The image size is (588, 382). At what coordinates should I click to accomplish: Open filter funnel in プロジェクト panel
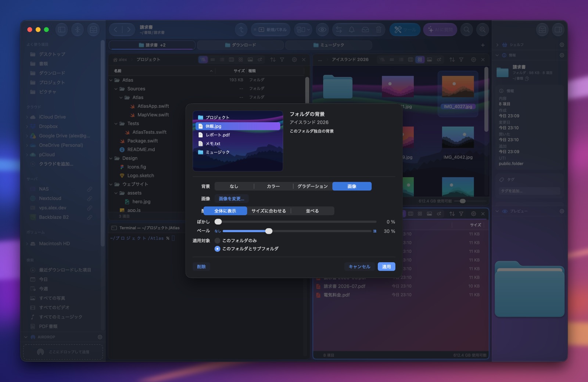[x=282, y=60]
